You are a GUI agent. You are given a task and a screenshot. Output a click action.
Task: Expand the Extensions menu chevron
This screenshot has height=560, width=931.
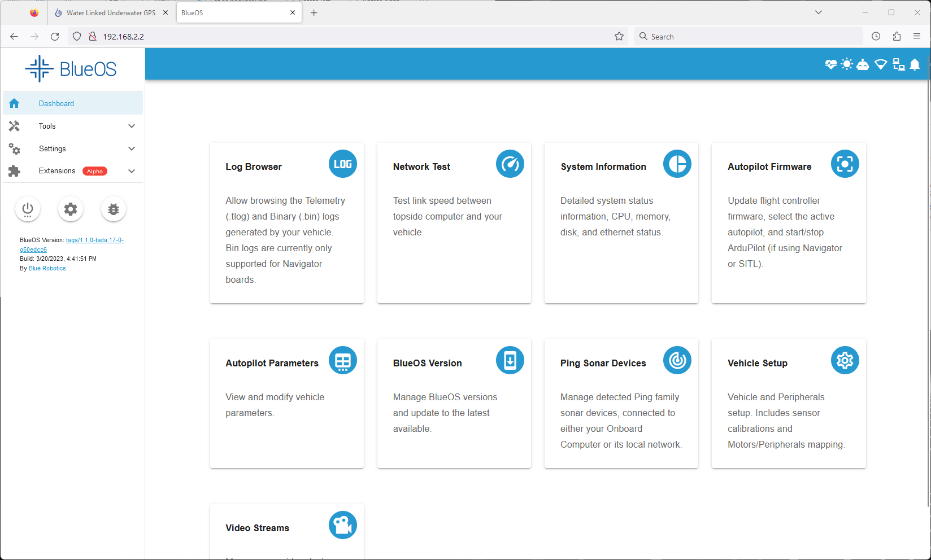[x=132, y=171]
